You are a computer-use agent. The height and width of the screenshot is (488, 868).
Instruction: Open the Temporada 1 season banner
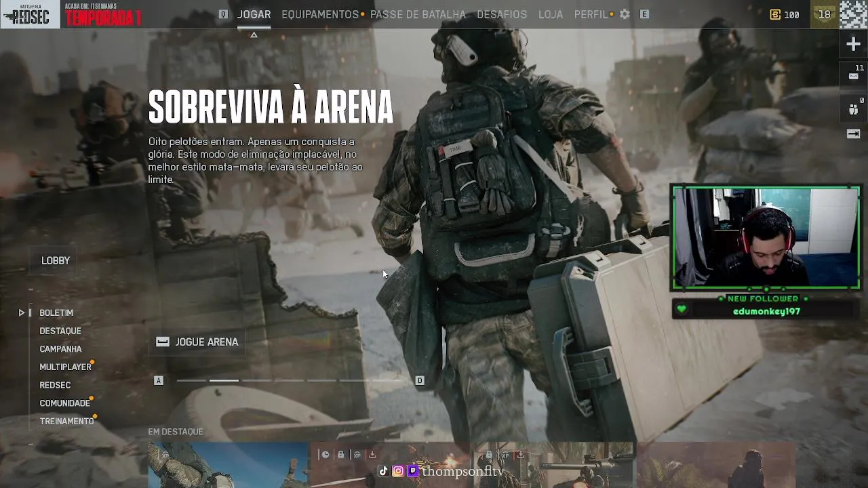click(x=103, y=14)
